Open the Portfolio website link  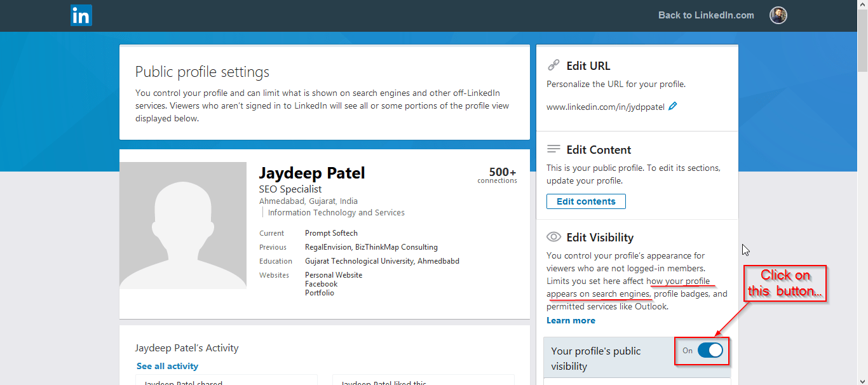click(320, 293)
